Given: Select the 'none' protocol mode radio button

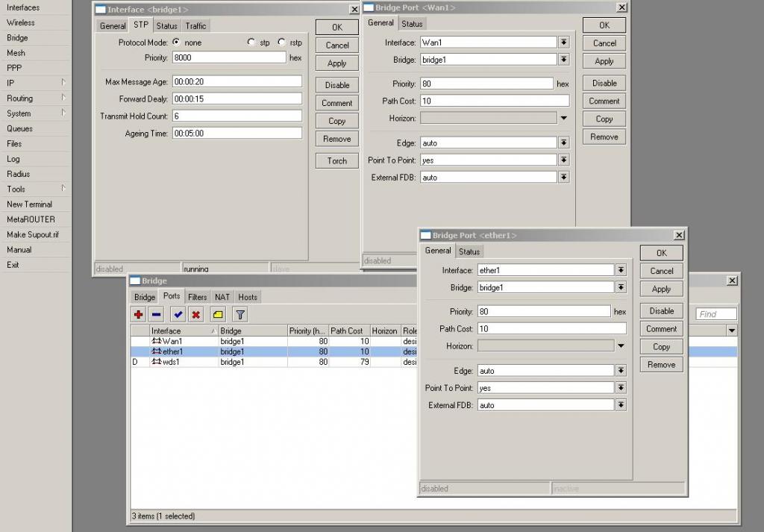Looking at the screenshot, I should coord(176,43).
